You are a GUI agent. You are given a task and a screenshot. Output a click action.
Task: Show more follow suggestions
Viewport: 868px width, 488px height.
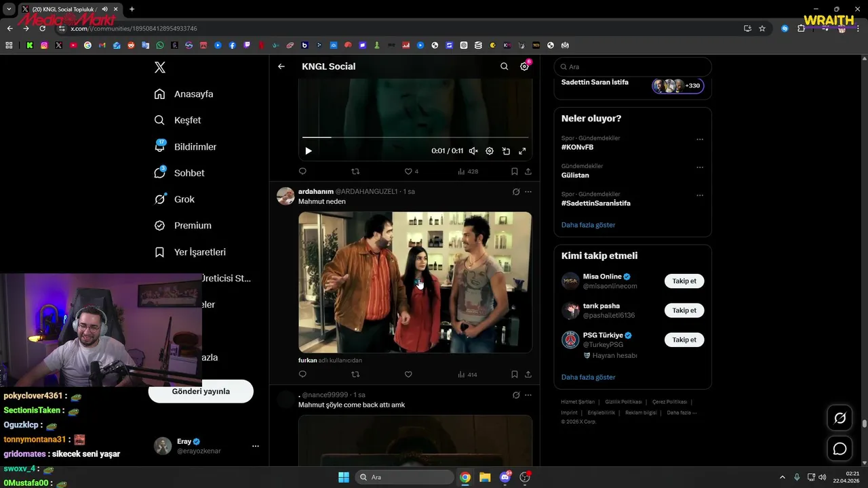coord(588,377)
